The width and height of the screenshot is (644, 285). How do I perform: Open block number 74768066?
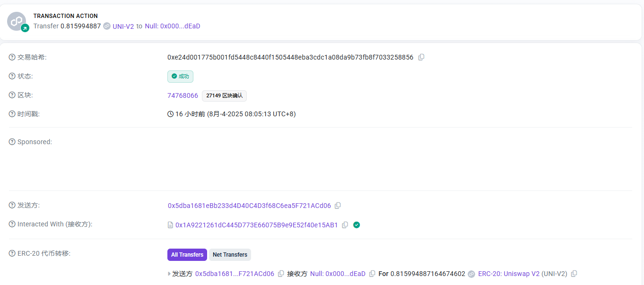click(183, 95)
